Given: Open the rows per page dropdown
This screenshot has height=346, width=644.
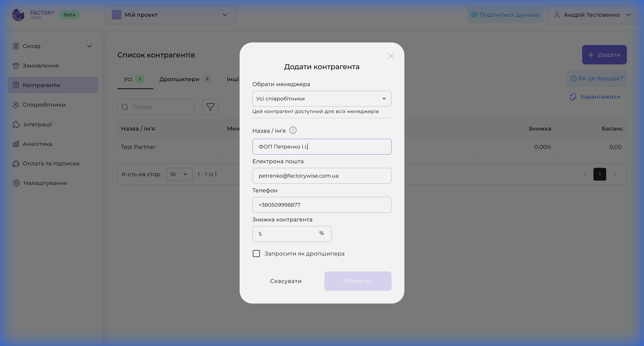Looking at the screenshot, I should point(179,174).
